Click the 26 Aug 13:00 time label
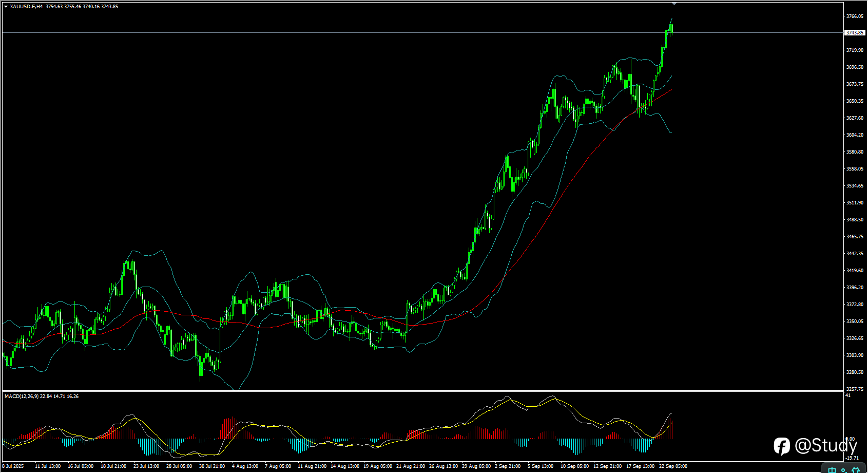The height and width of the screenshot is (473, 868). point(443,466)
